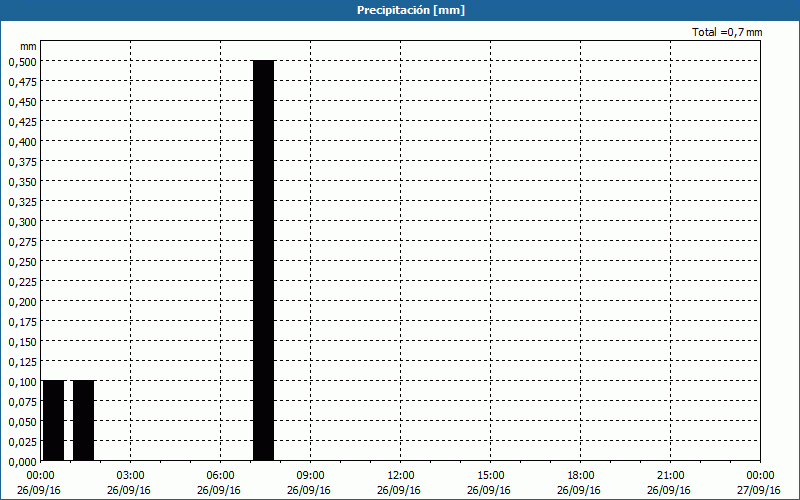Select the second 0,100 mm bar near 01:00
Image resolution: width=800 pixels, height=500 pixels.
84,420
